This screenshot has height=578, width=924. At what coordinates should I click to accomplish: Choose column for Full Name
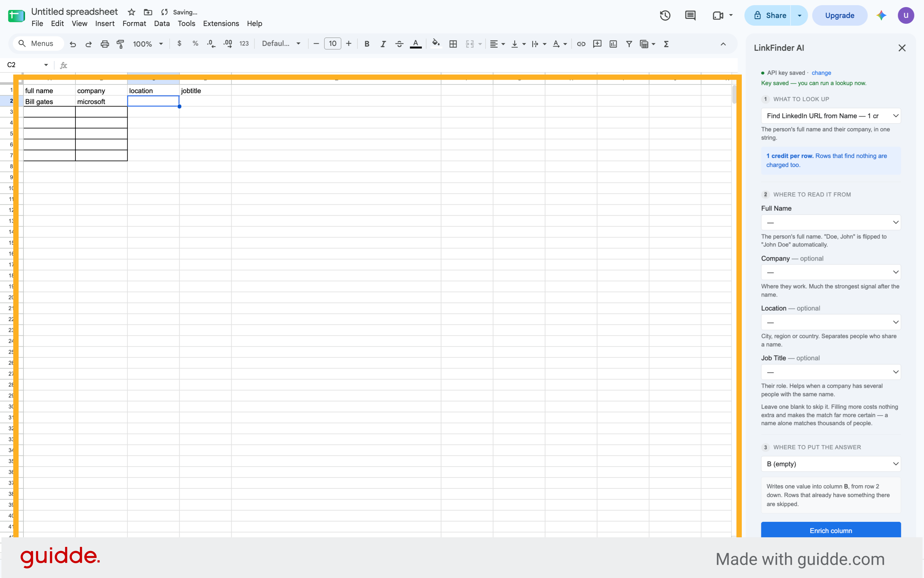831,222
